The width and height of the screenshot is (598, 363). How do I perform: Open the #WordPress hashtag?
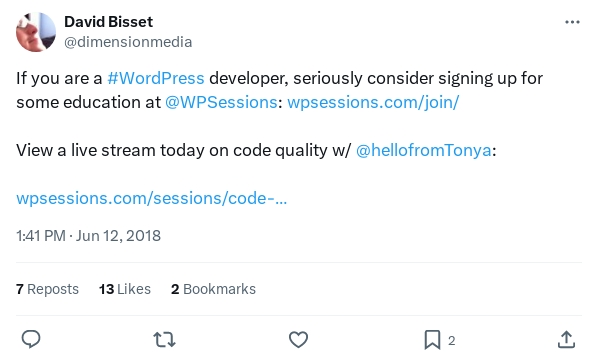click(x=156, y=78)
